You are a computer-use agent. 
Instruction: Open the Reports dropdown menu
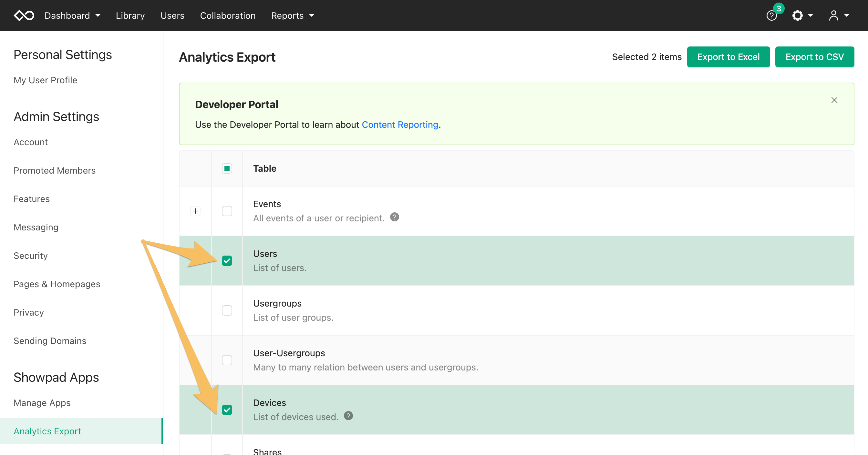click(x=293, y=15)
